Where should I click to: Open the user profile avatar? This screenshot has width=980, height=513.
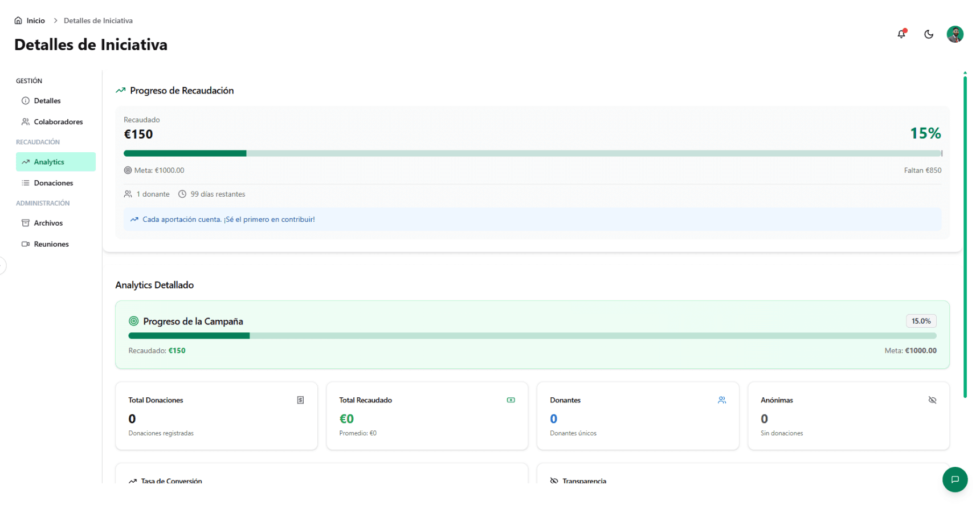click(955, 34)
